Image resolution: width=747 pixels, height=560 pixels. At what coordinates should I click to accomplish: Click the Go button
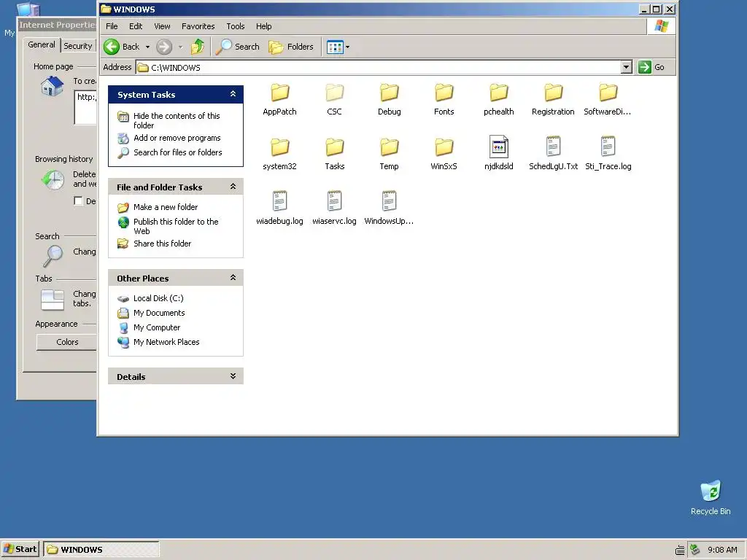pos(651,67)
